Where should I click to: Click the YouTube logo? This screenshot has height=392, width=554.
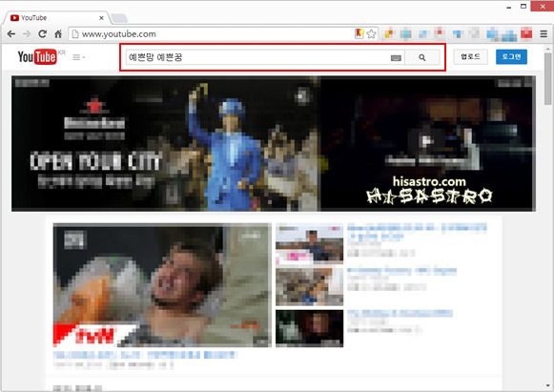point(37,56)
